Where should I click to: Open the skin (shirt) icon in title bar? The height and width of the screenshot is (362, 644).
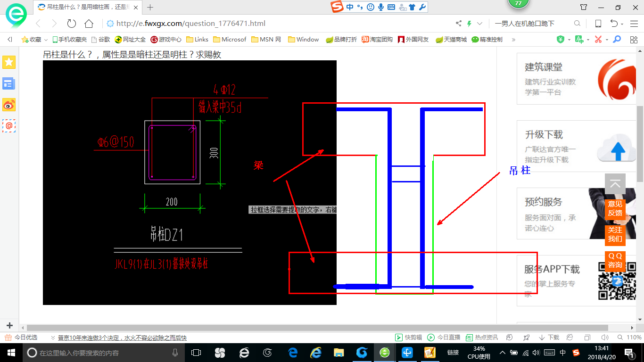(x=584, y=7)
